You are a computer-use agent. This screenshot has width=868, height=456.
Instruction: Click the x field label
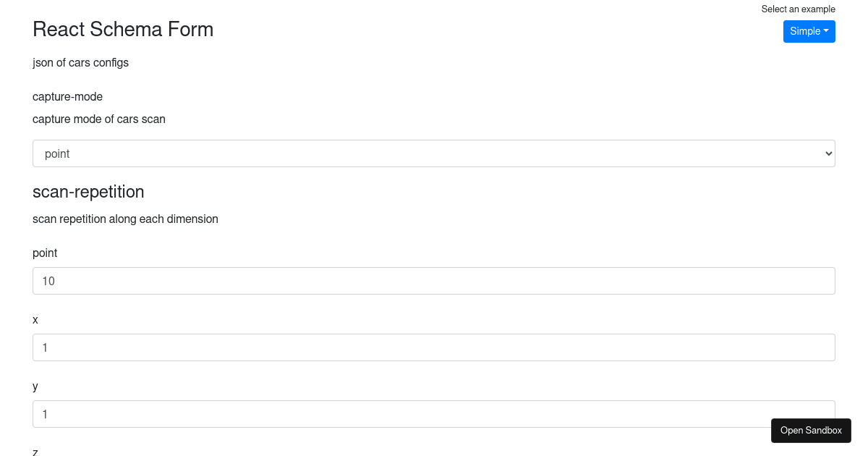click(x=35, y=320)
